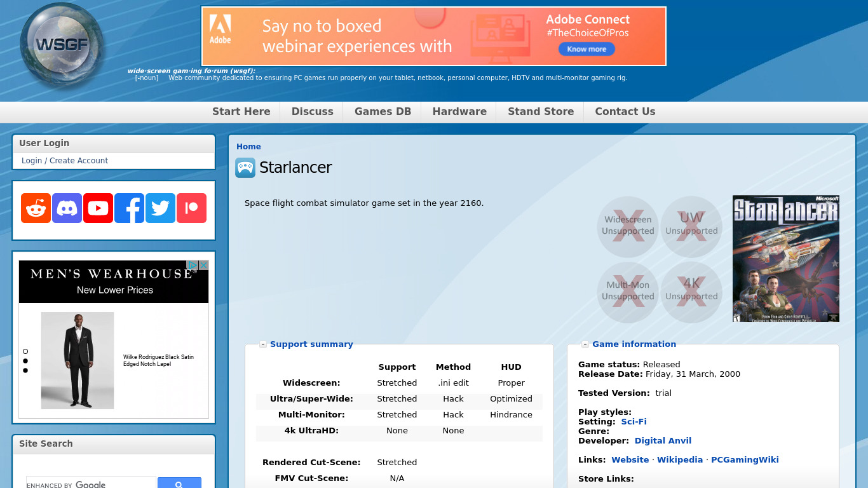Click the 'FMV Cut-Scene:' label
The image size is (868, 488).
(x=311, y=478)
